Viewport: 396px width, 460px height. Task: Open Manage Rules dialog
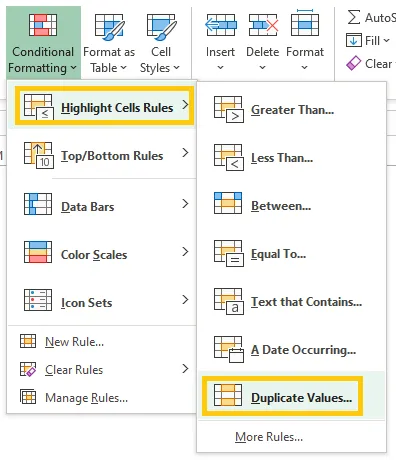pyautogui.click(x=74, y=397)
